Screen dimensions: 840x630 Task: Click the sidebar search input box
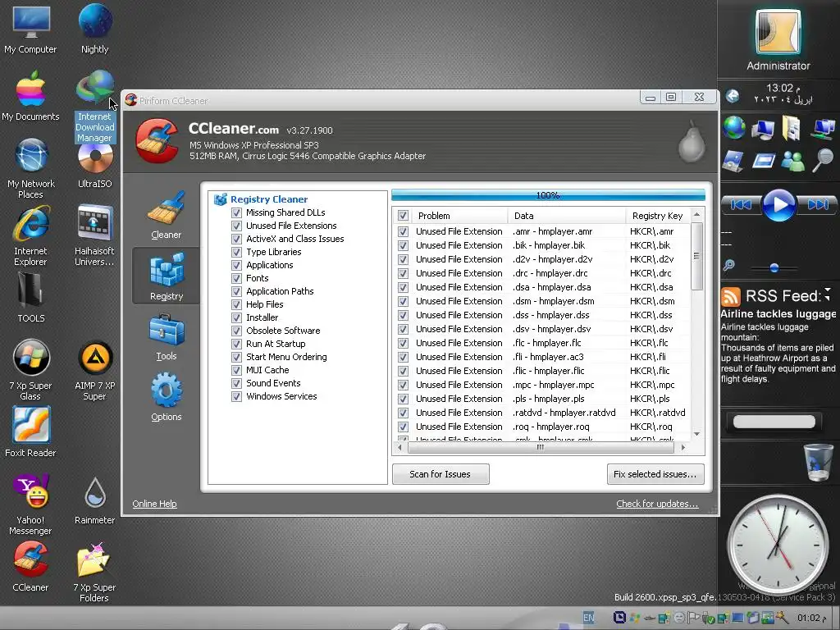point(774,422)
